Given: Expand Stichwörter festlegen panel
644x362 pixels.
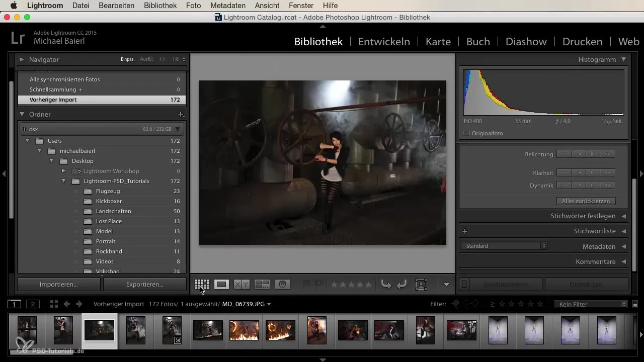Looking at the screenshot, I should coord(623,216).
